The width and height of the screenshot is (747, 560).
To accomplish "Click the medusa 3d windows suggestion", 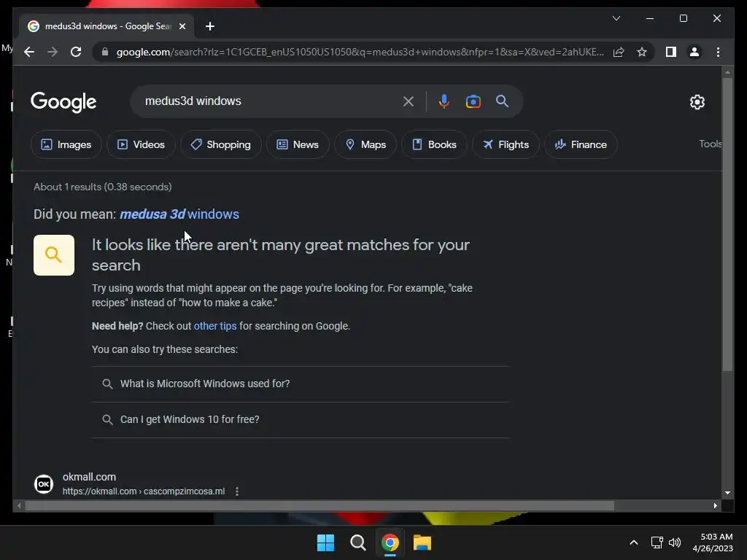I will point(179,214).
